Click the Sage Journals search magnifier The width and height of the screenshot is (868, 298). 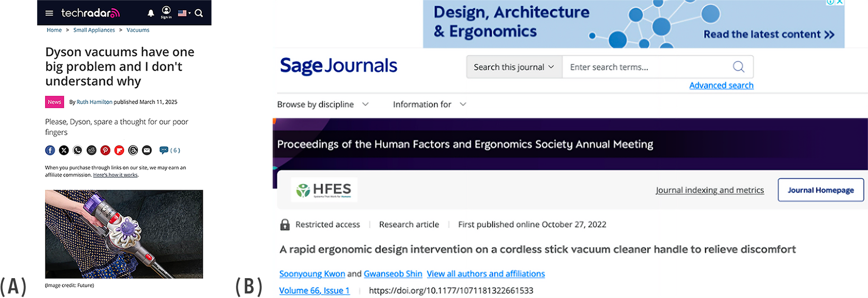pos(738,67)
